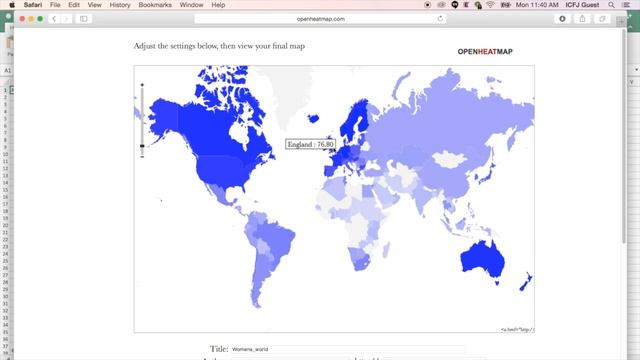This screenshot has height=360, width=640.
Task: Click the Title field containing Womens_world
Action: click(x=348, y=349)
